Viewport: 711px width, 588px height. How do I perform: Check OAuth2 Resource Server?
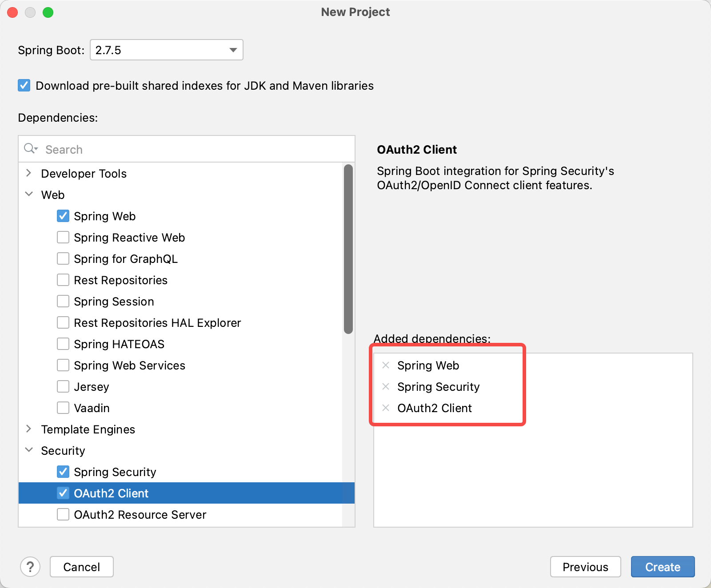(x=63, y=515)
